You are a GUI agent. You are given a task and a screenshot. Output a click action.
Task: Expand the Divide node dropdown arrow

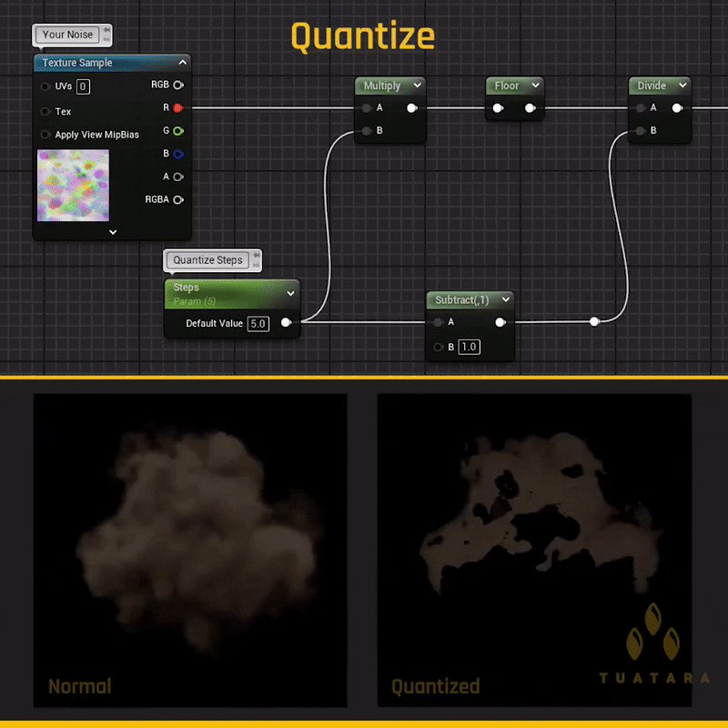click(x=683, y=85)
